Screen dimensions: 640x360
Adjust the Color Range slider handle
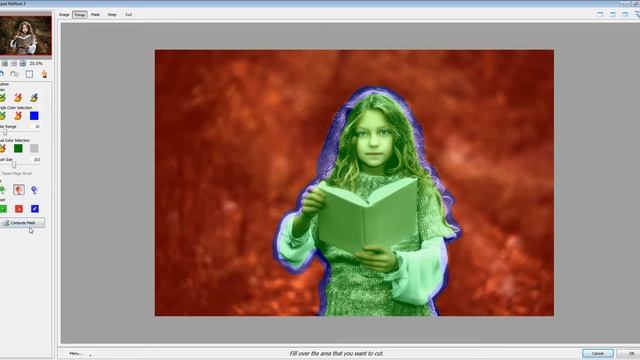click(5, 132)
